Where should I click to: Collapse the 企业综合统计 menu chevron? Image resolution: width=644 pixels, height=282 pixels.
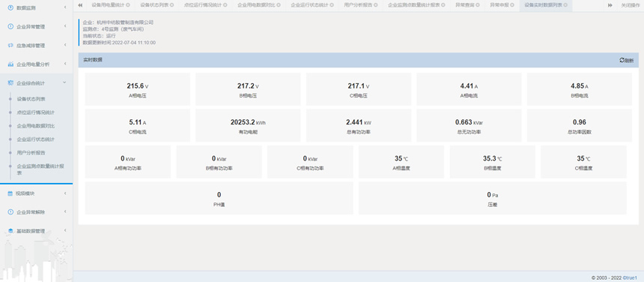64,83
